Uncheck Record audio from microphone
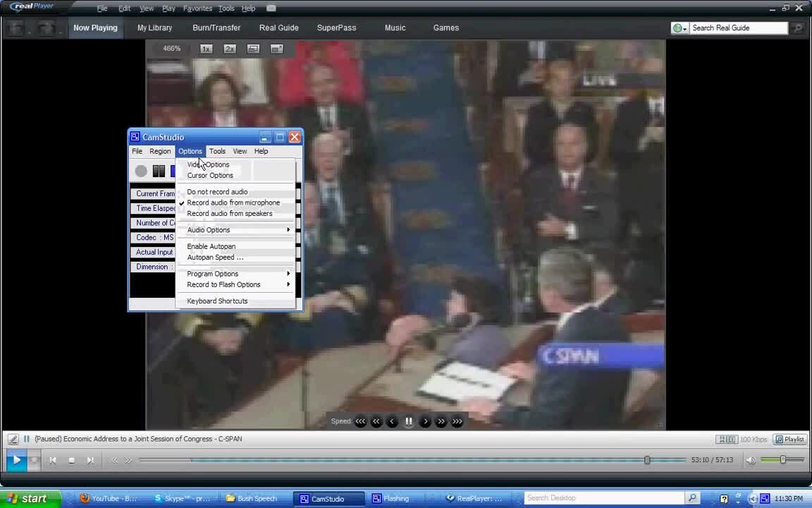The width and height of the screenshot is (812, 508). click(x=233, y=202)
